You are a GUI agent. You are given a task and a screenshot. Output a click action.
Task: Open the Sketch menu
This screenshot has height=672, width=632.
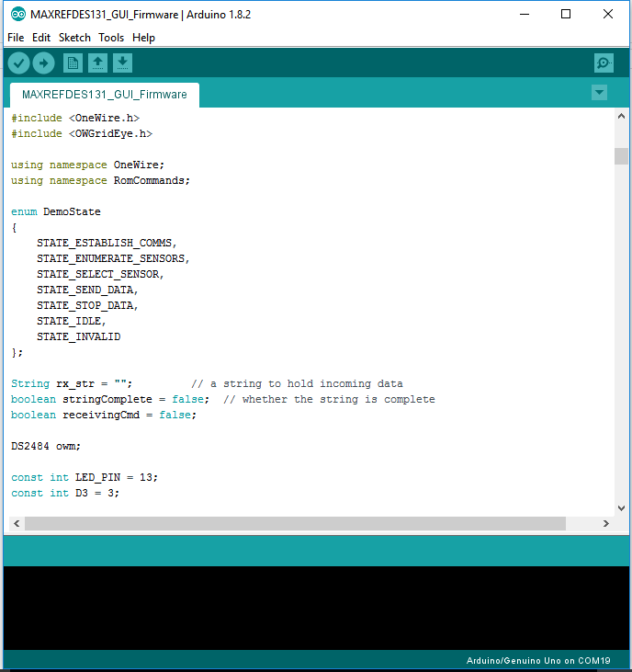[74, 38]
